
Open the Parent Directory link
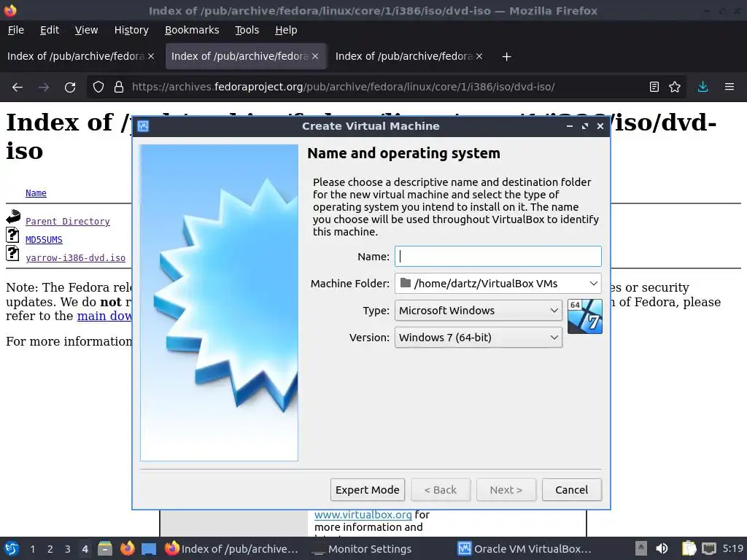point(68,222)
